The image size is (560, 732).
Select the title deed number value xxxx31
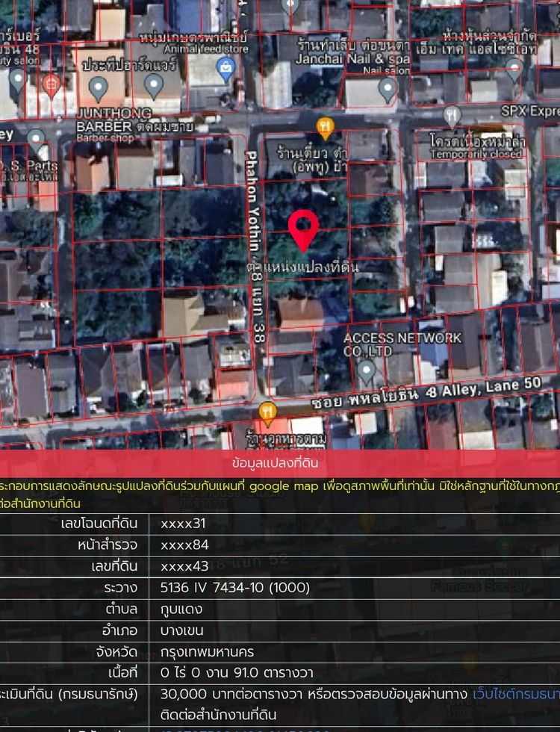[x=184, y=523]
